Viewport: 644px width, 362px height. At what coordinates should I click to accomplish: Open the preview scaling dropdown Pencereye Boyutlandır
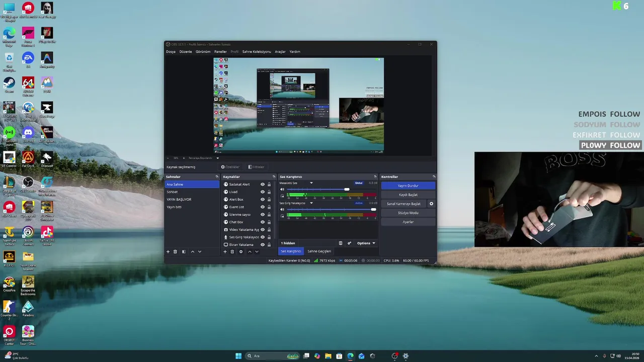204,158
